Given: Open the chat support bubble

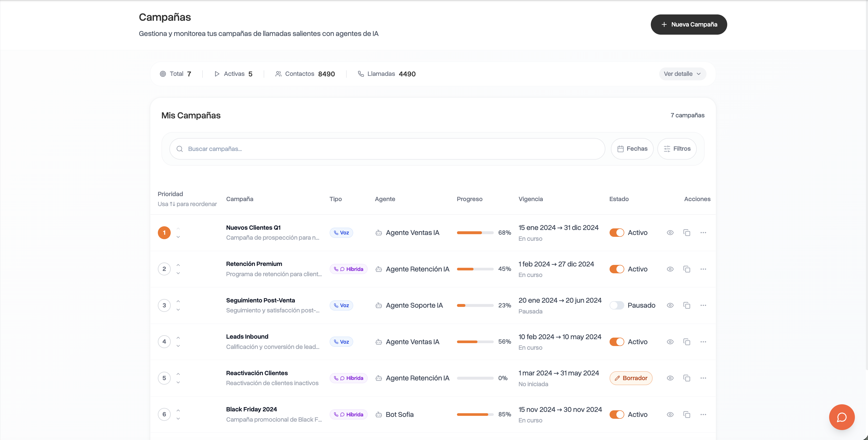Looking at the screenshot, I should (842, 417).
